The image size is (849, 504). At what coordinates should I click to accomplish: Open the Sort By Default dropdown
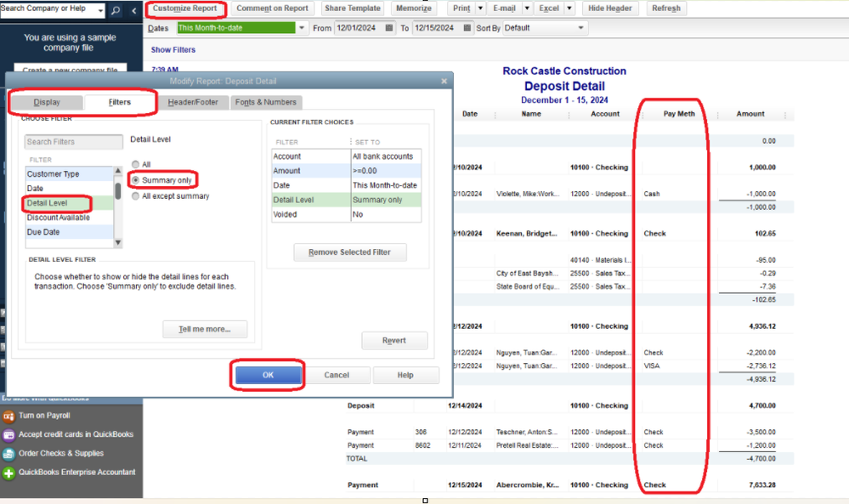[580, 28]
